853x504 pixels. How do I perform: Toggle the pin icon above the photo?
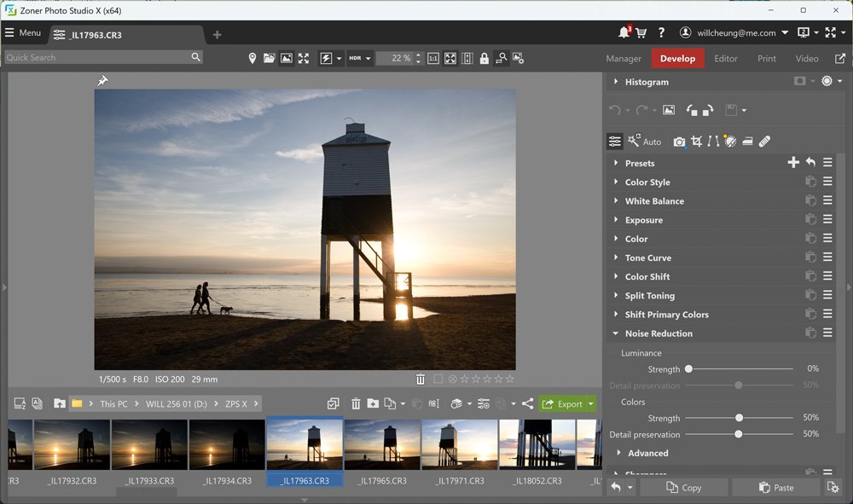[x=102, y=81]
